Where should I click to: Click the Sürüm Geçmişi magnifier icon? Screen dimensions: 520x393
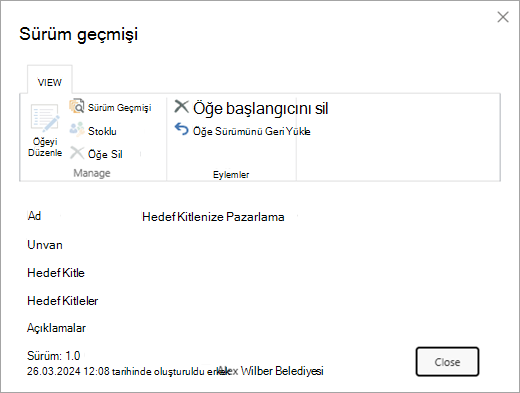tap(77, 106)
